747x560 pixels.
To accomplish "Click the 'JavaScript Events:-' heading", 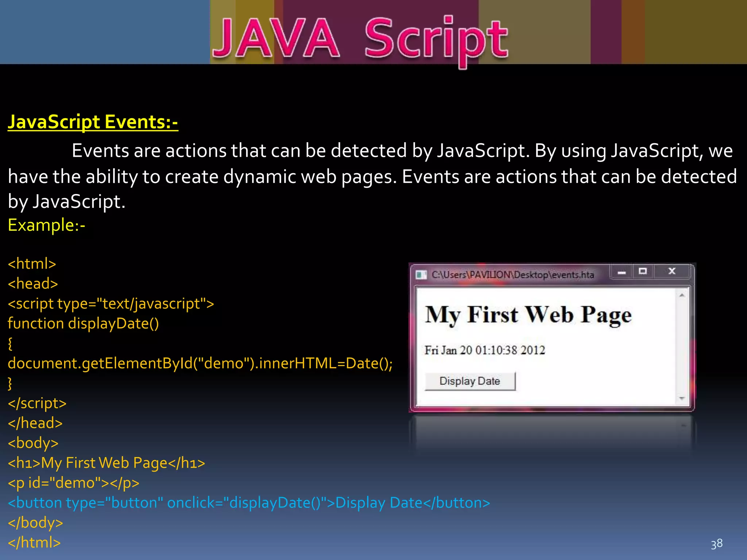I will coord(93,122).
